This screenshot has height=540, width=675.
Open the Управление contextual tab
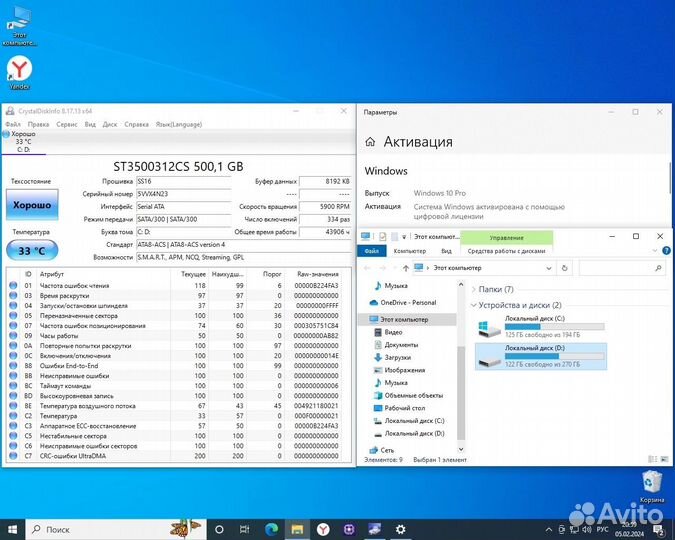tap(507, 237)
